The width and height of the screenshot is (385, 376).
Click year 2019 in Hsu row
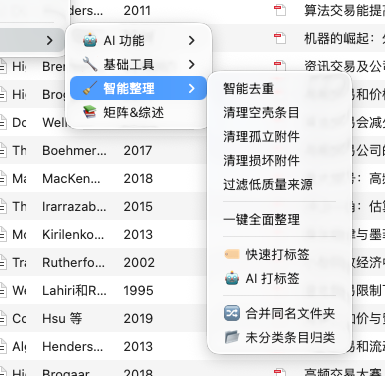click(x=138, y=318)
